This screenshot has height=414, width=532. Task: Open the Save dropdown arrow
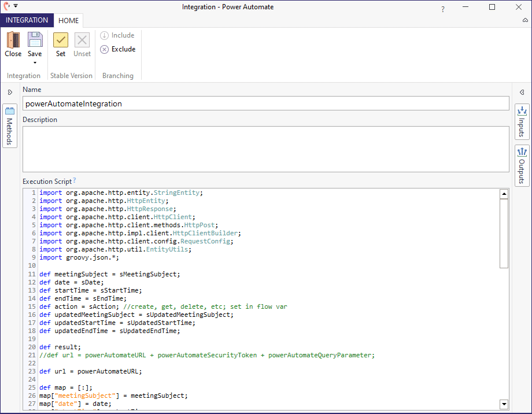[x=35, y=63]
